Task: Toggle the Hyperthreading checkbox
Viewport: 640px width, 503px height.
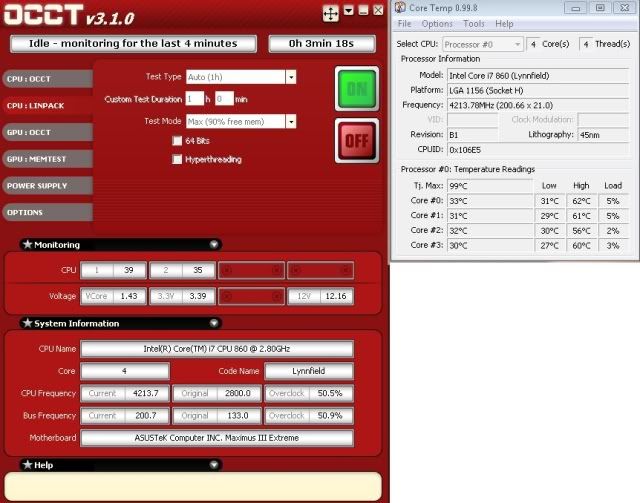Action: (x=177, y=159)
